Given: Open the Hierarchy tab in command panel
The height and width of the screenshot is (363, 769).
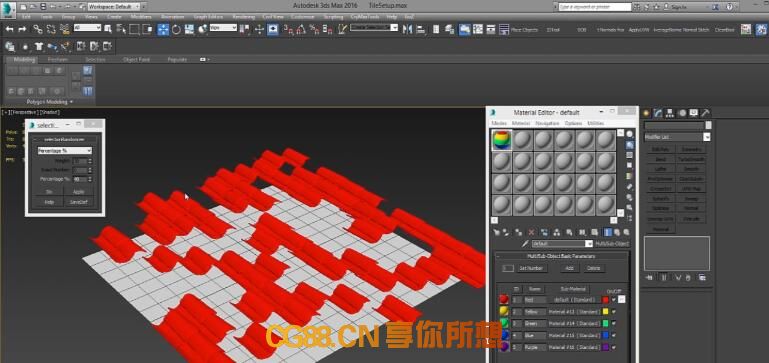Looking at the screenshot, I should 670,113.
